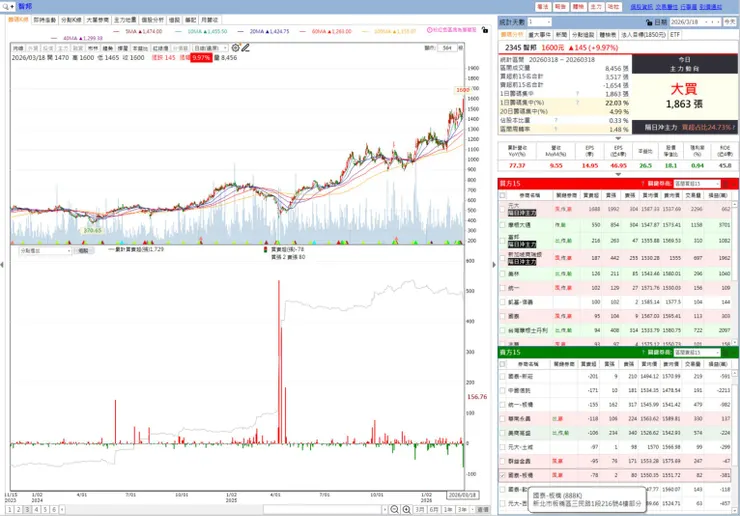Switch to the 分點K線 tab
The image size is (740, 516).
(71, 20)
